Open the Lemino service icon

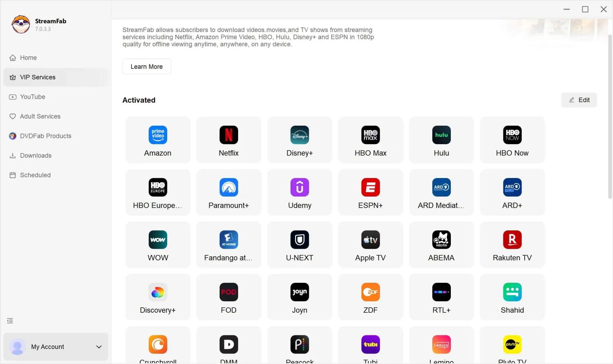[x=441, y=344]
